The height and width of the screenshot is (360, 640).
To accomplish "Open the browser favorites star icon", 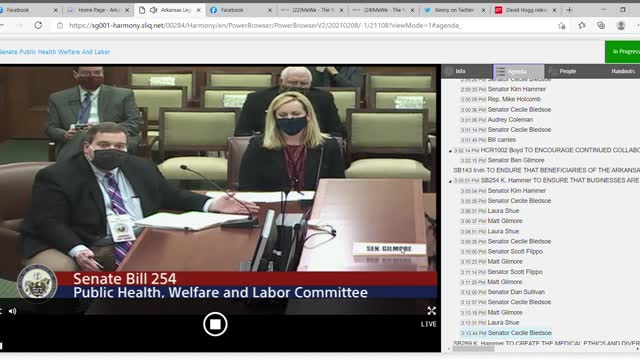I will pyautogui.click(x=582, y=25).
